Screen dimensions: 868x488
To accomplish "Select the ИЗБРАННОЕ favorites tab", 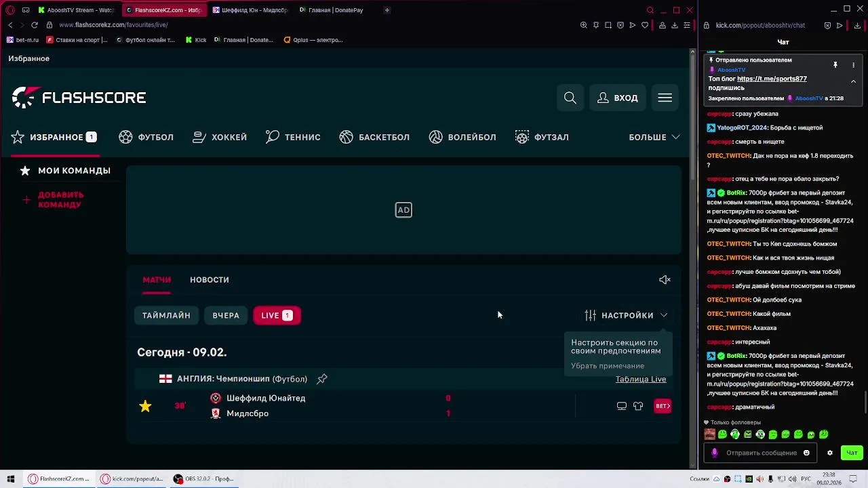I will (x=54, y=137).
